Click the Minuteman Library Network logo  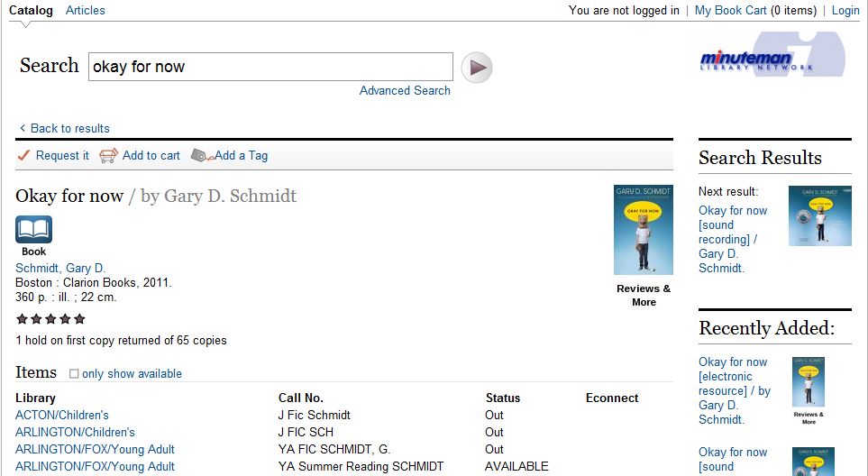coord(772,55)
